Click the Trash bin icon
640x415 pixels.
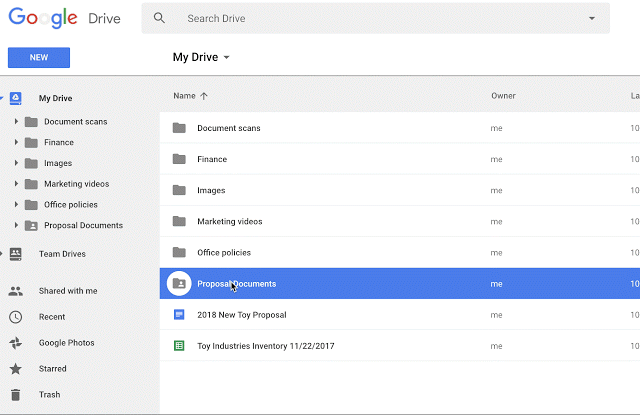[x=15, y=395]
